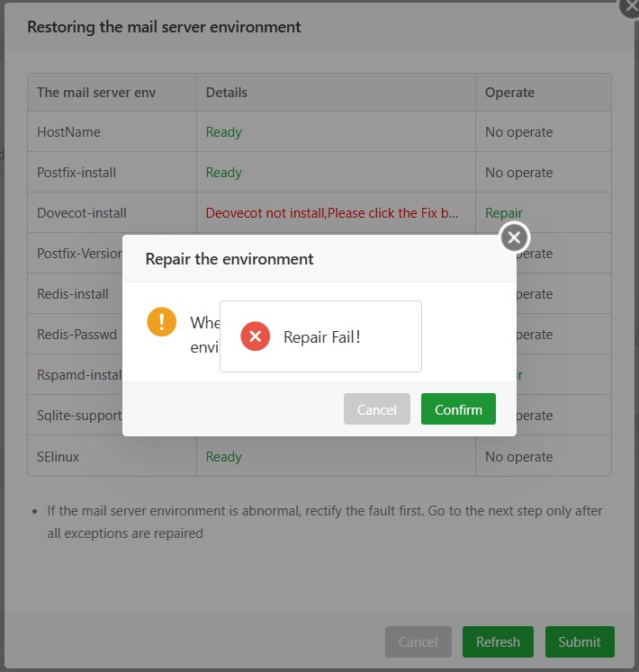This screenshot has height=672, width=639.
Task: Click "The mail server env" column header
Action: click(96, 93)
